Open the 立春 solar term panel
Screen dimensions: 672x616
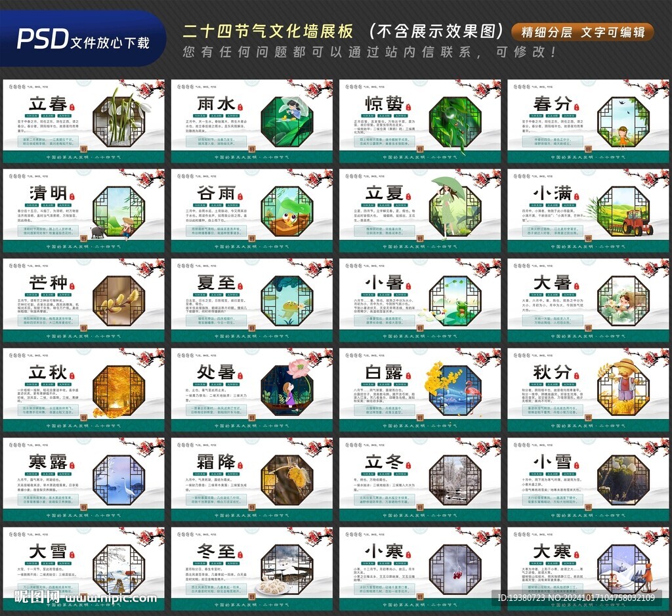(x=83, y=121)
